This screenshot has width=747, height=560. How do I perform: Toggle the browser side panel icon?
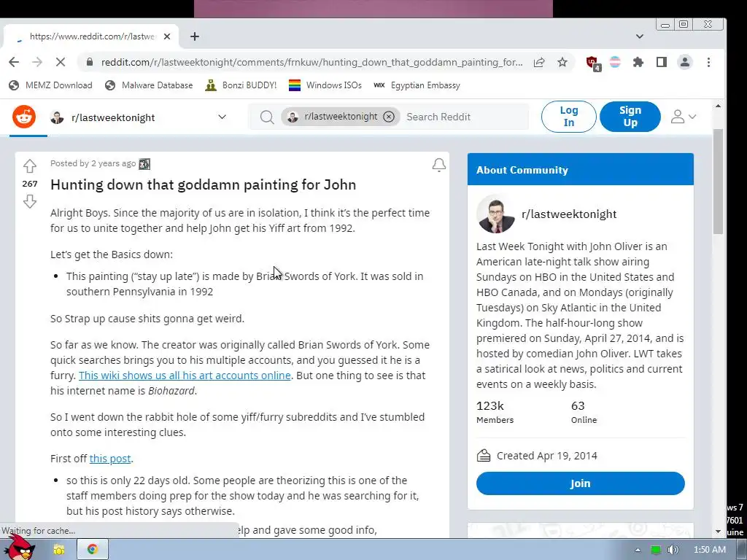click(661, 62)
